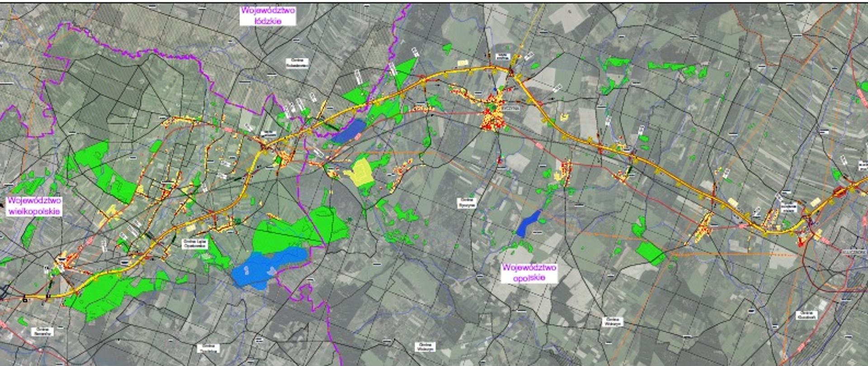Viewport: 868px width, 366px height.
Task: Click the Gmina Trzcinica label at bottom
Action: click(208, 348)
